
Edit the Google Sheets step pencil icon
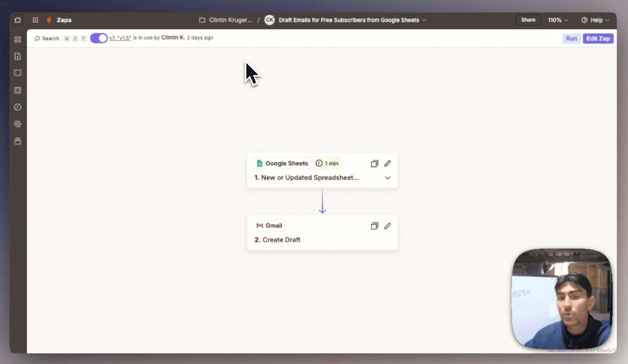388,163
